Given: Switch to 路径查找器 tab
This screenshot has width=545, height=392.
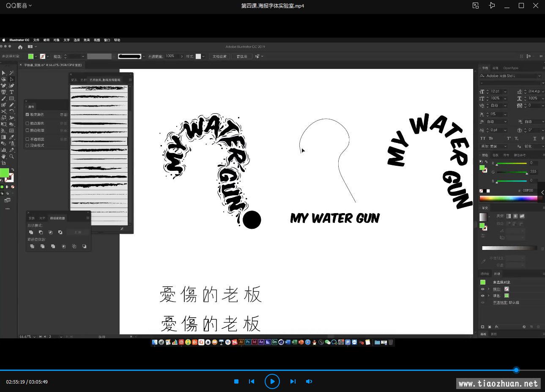Looking at the screenshot, I should 58,218.
